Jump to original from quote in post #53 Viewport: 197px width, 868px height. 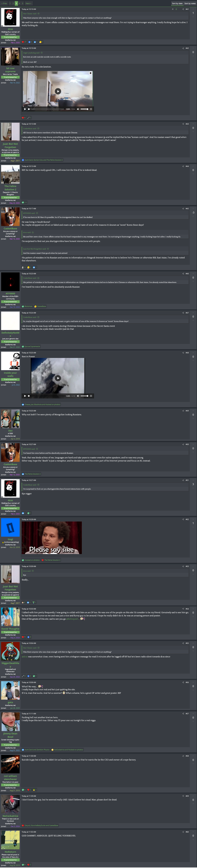33,571
